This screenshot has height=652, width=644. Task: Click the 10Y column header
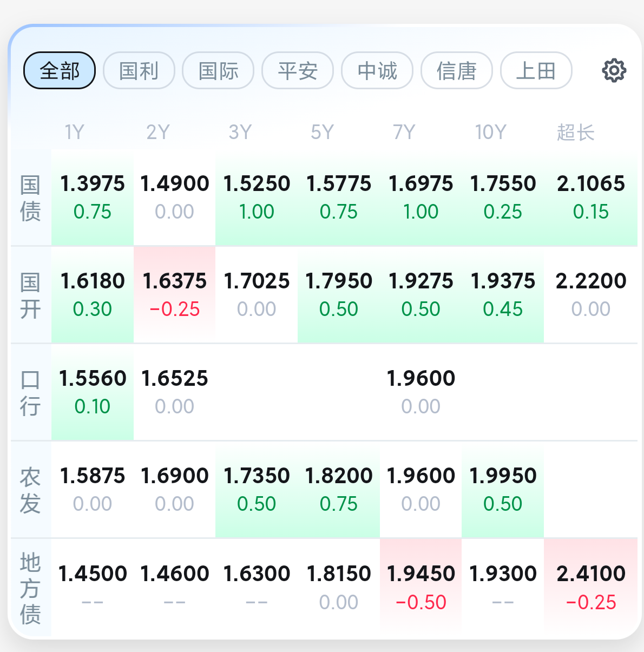coord(490,132)
